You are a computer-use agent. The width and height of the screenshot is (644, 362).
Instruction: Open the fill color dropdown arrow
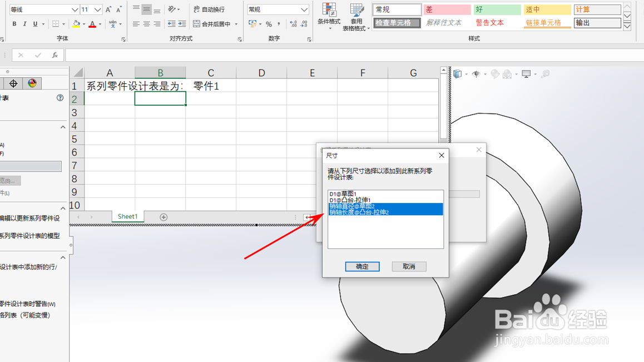tap(84, 24)
